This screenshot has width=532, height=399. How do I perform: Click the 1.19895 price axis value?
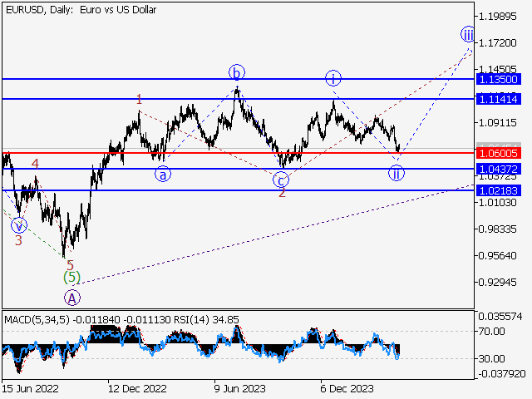[x=497, y=17]
